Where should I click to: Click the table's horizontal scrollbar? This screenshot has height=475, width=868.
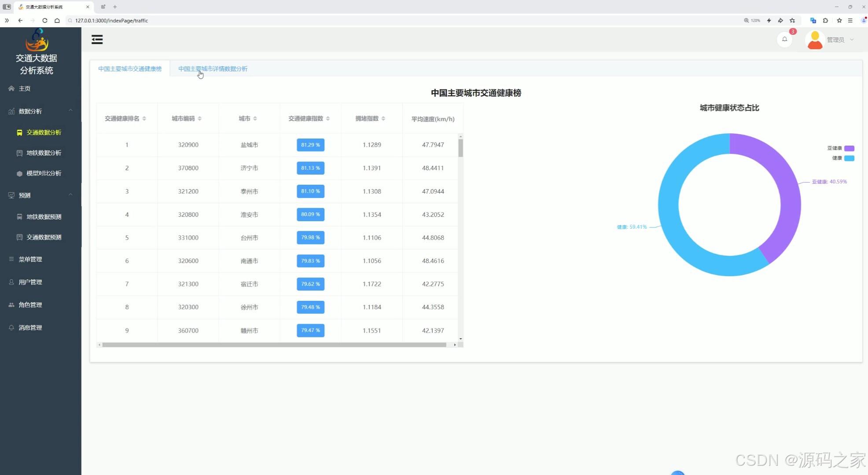click(x=274, y=345)
